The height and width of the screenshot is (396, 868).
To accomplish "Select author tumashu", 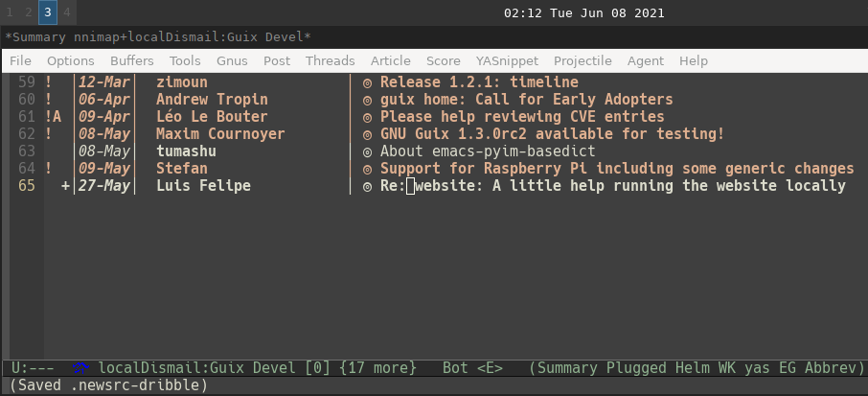I will pyautogui.click(x=186, y=151).
